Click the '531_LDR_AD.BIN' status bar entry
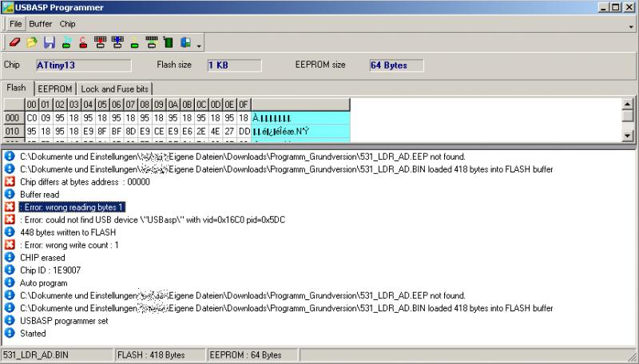The height and width of the screenshot is (364, 639). (57, 355)
